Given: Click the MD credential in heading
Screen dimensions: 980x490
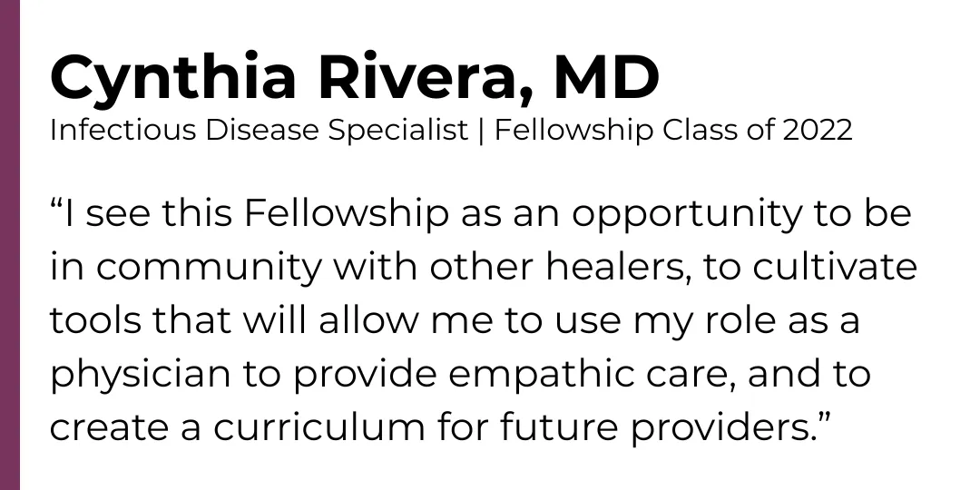Looking at the screenshot, I should [605, 79].
